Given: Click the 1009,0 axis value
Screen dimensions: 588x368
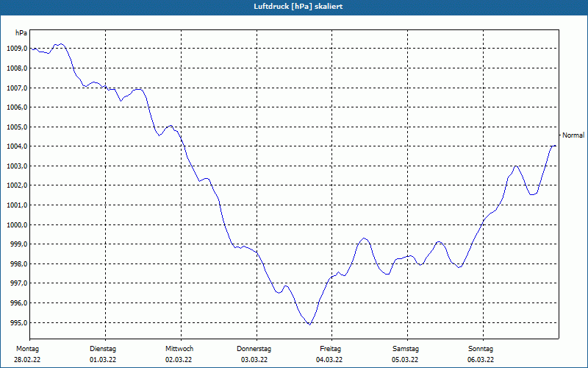Looking at the screenshot, I should point(17,49).
